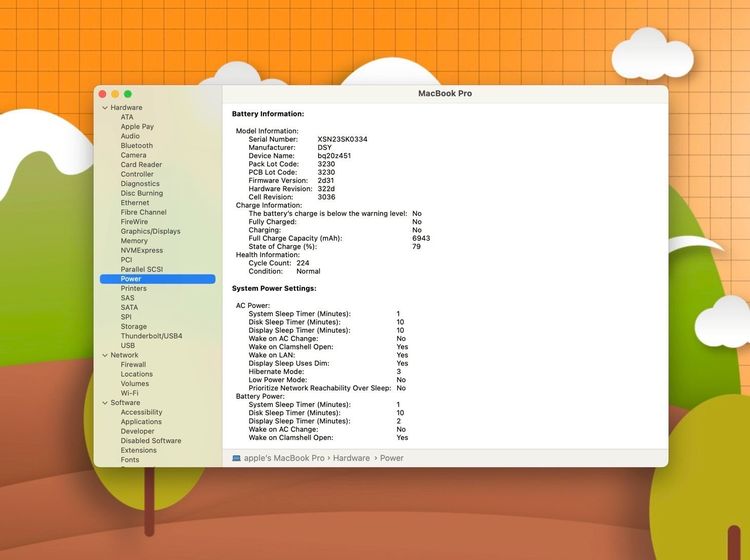Image resolution: width=750 pixels, height=560 pixels.
Task: Collapse the Hardware section chevron
Action: click(x=104, y=108)
